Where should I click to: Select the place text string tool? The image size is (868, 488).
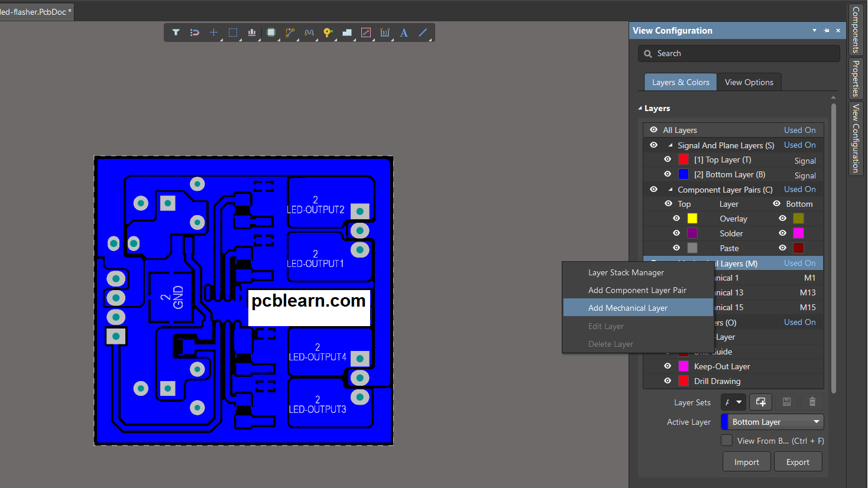[404, 32]
